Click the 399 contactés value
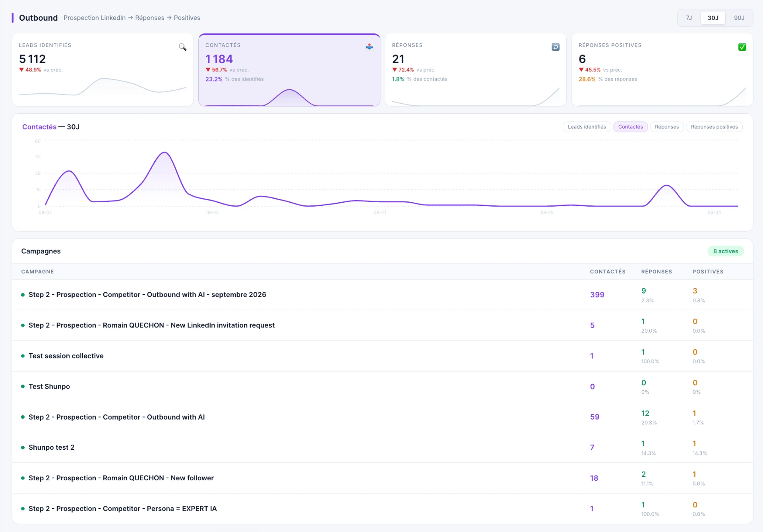 coord(597,295)
